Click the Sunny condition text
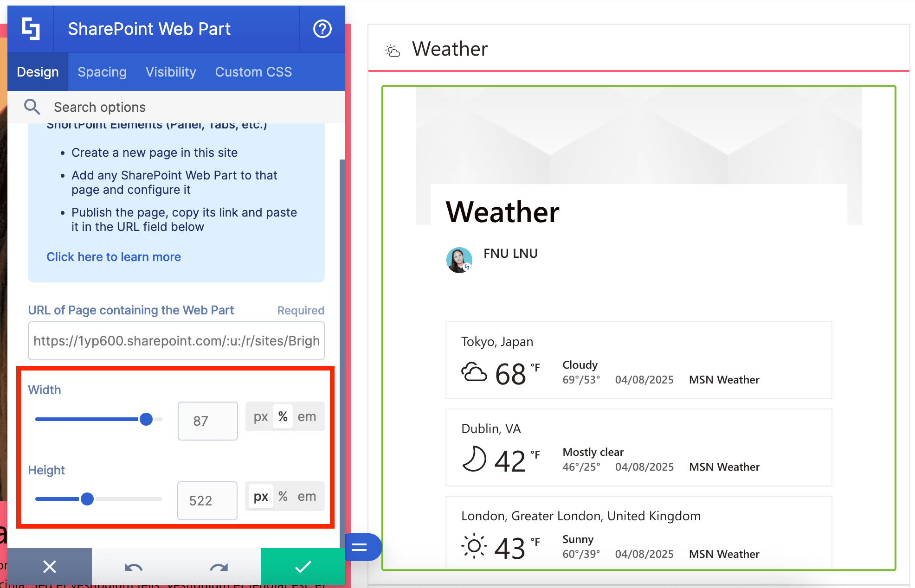 click(578, 539)
